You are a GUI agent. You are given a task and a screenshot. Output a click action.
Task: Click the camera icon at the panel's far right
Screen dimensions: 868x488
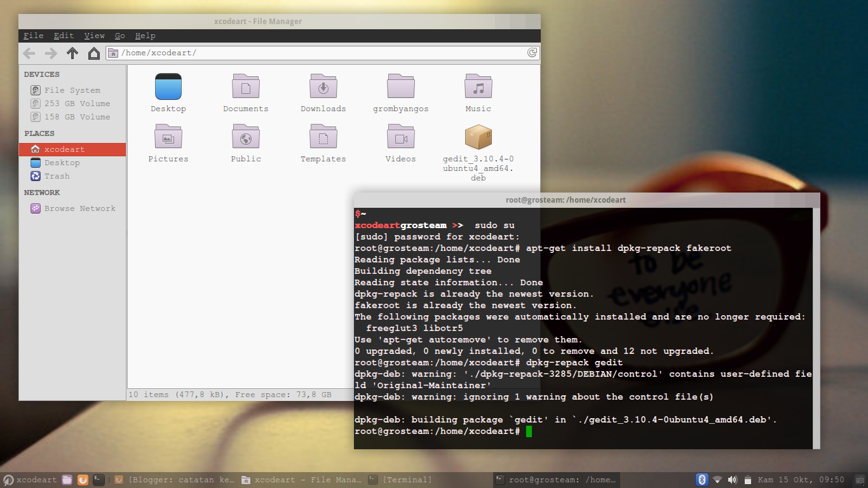[859, 480]
